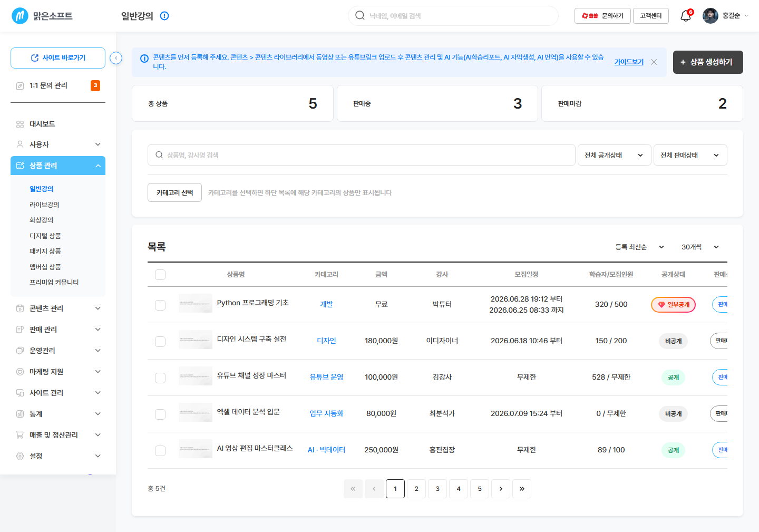Screen dimensions: 759x532
Task: Toggle the select-all checkbox in the table header
Action: click(160, 275)
